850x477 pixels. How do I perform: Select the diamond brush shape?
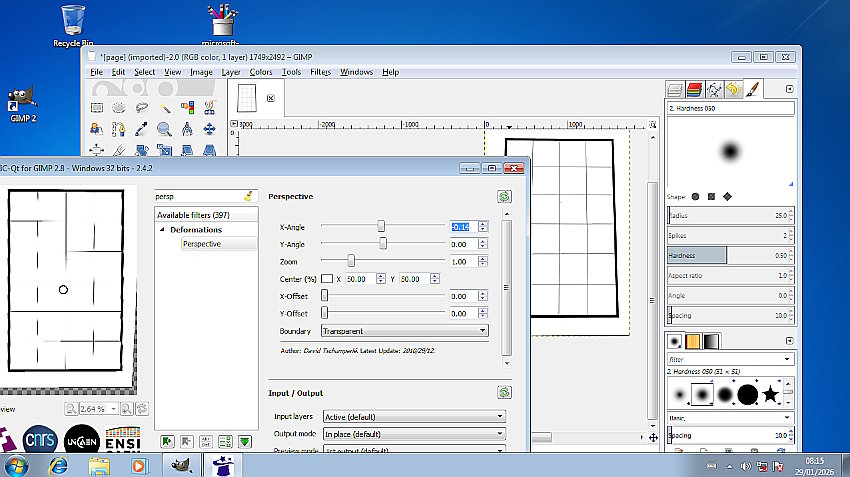tap(727, 196)
